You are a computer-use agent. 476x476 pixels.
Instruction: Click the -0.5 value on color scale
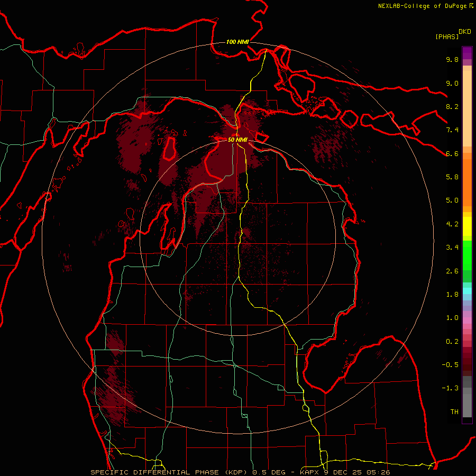click(450, 365)
